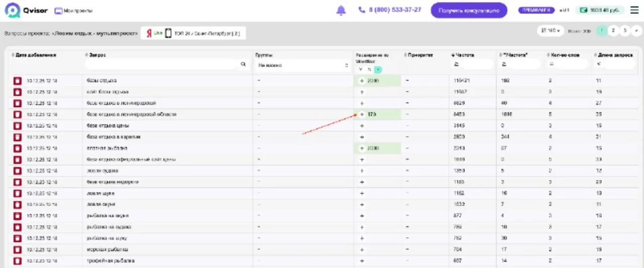This screenshot has height=268, width=644.
Task: Select the Yandex Live ТОП Санкт-Петербург search engine tab
Action: (x=193, y=33)
